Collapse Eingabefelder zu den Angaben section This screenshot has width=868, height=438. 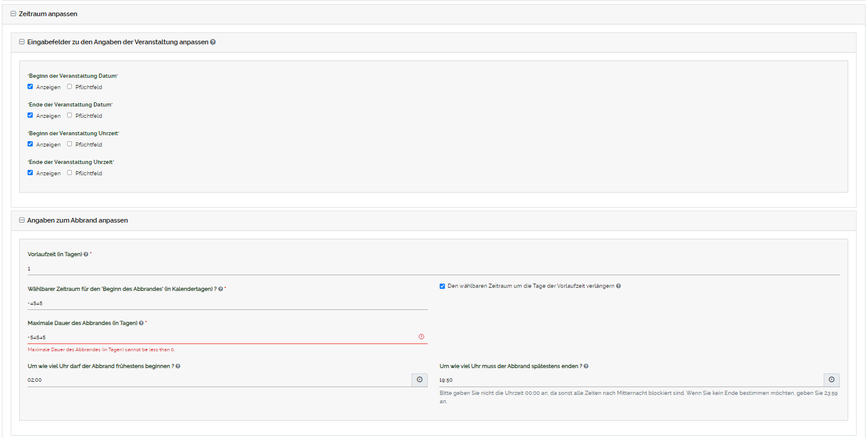click(22, 42)
